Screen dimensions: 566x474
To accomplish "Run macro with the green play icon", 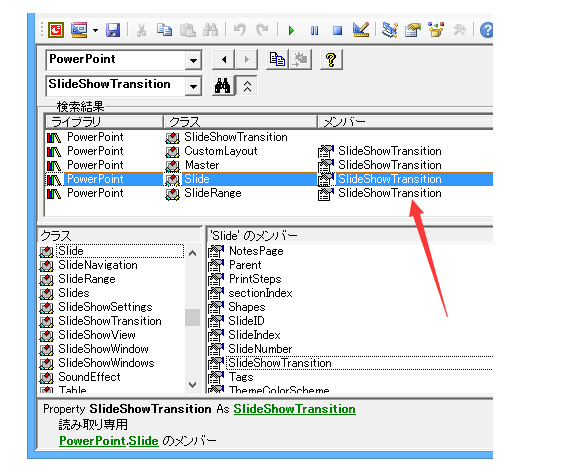I will (291, 30).
